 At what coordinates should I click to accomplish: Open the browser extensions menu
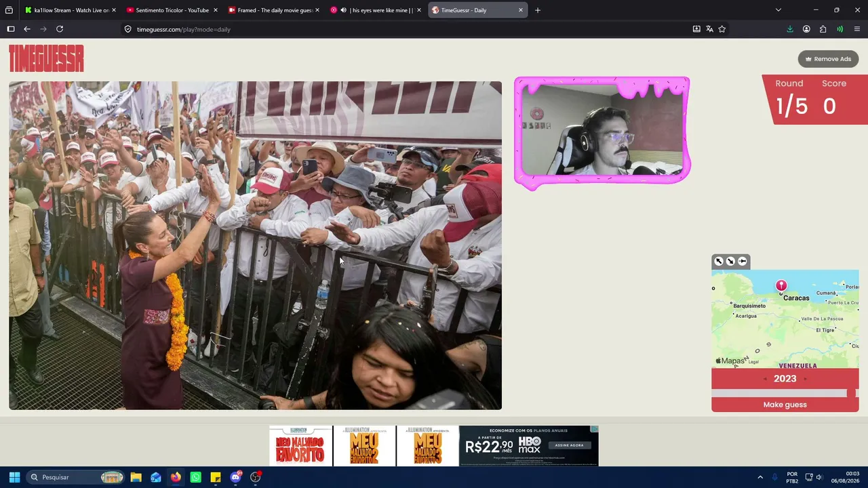click(x=823, y=29)
